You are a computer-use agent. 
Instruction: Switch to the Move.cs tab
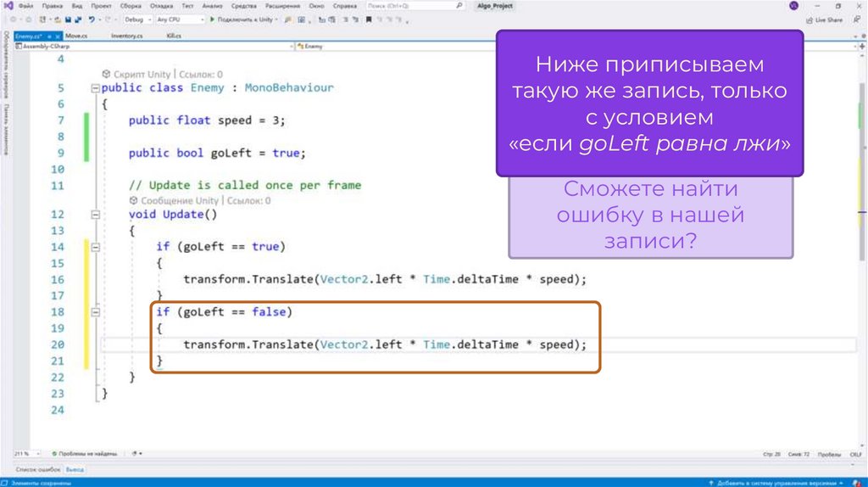[76, 36]
